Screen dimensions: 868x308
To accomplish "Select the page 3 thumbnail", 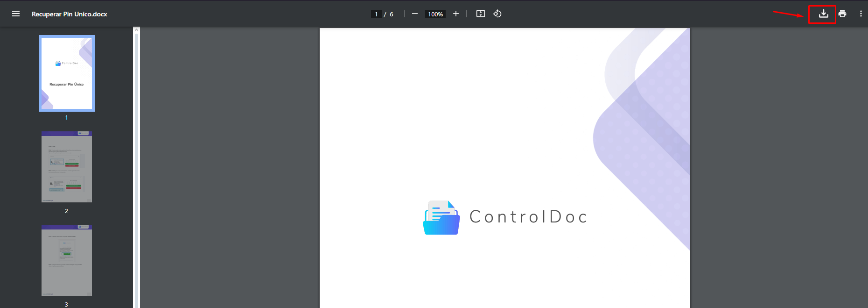I will (x=67, y=260).
